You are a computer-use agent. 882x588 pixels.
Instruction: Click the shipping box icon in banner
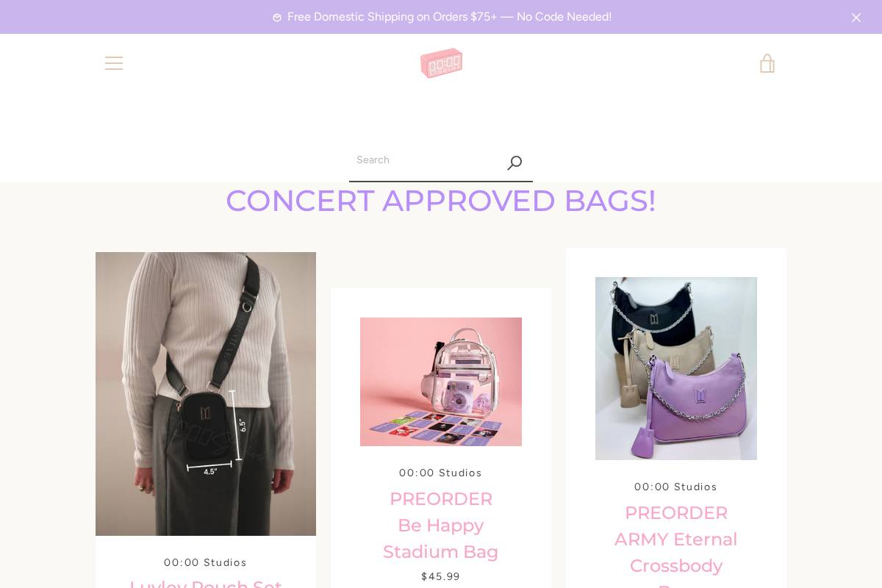pos(277,18)
